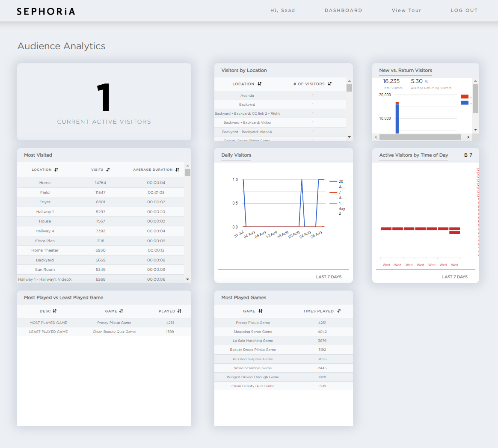Click the SEPHORiA logo
This screenshot has width=498, height=448.
(46, 12)
